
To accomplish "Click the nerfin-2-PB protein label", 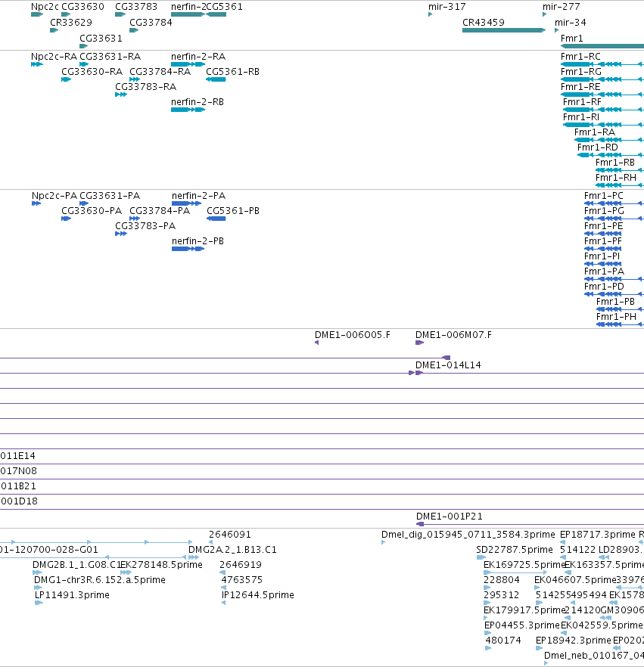I will [198, 240].
